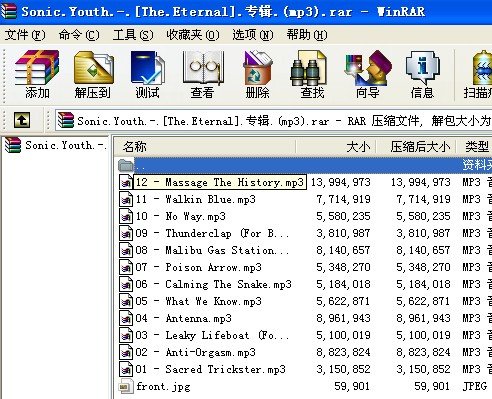Screen dimensions: 492x399
Task: Click the 添加 (Add) toolbar icon
Action: pos(37,67)
